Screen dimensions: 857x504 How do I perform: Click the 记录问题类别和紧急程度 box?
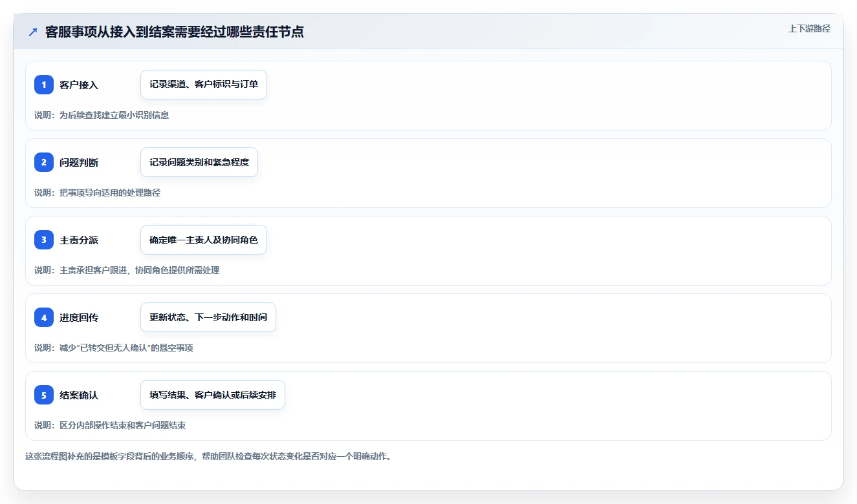tap(199, 162)
